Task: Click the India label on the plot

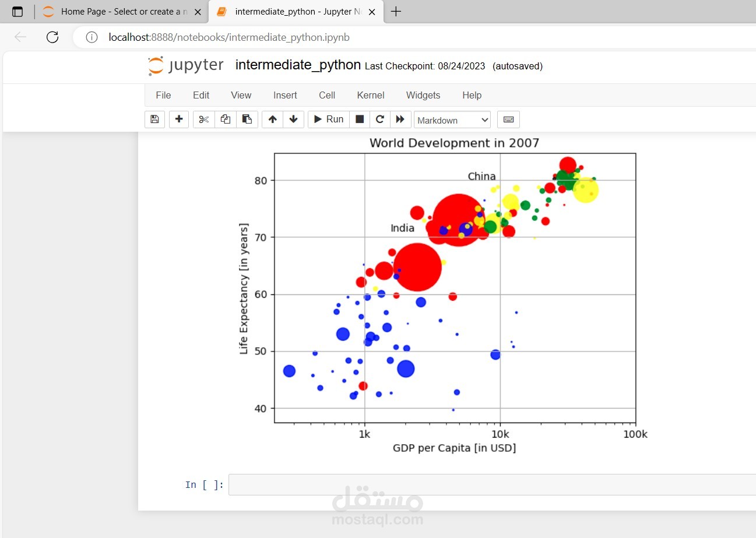Action: tap(402, 228)
